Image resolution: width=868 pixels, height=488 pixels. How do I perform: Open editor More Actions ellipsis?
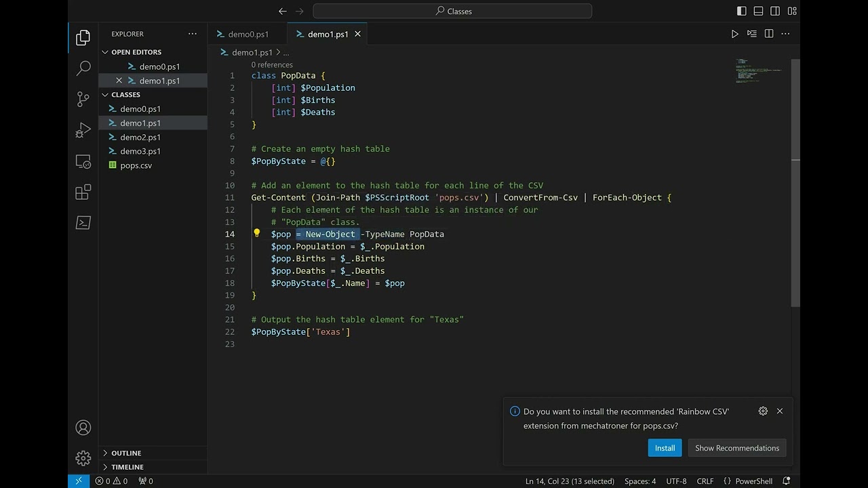coord(786,34)
